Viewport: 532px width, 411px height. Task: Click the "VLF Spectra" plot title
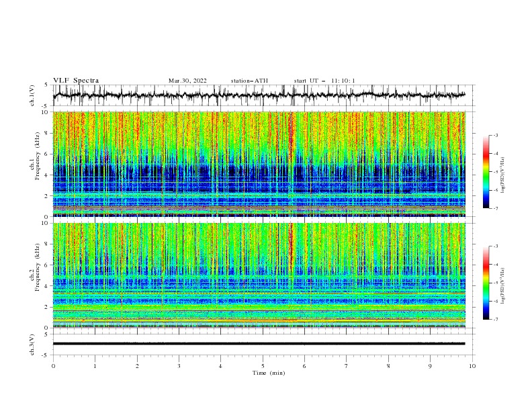76,81
